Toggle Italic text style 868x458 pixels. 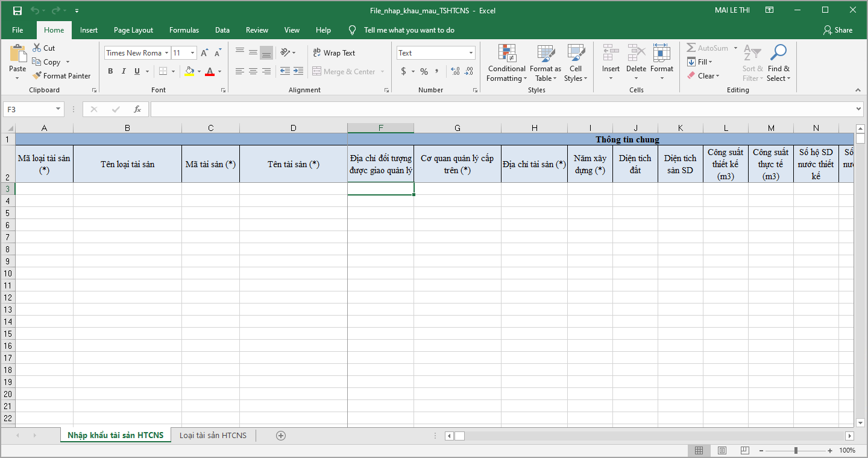(124, 71)
